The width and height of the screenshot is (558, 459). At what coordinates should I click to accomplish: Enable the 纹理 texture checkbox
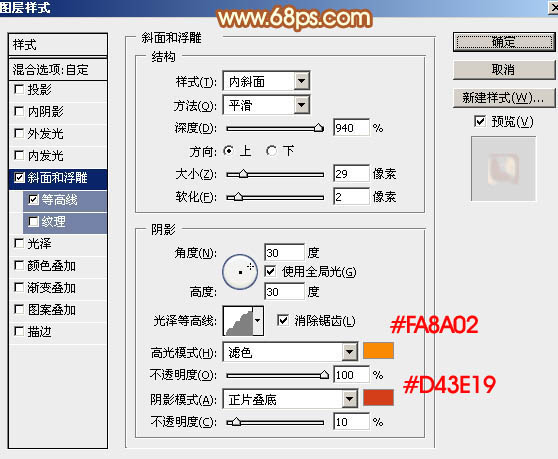point(33,222)
